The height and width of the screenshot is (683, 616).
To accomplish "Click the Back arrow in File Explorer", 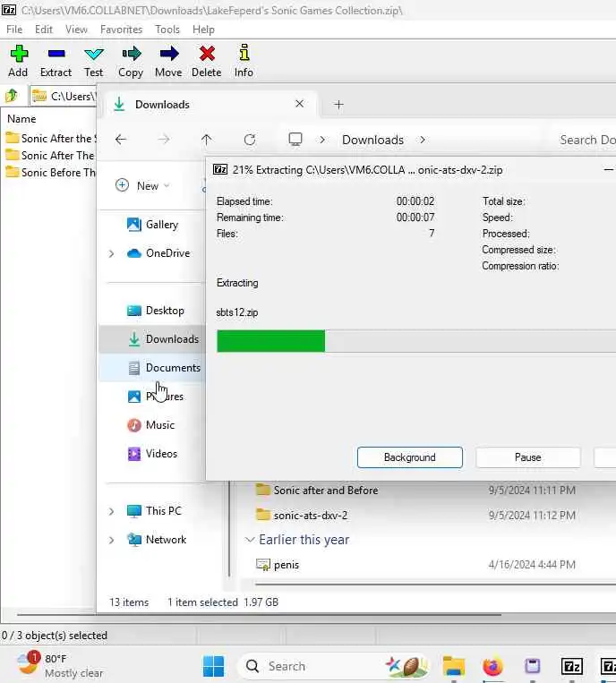I will pyautogui.click(x=121, y=140).
